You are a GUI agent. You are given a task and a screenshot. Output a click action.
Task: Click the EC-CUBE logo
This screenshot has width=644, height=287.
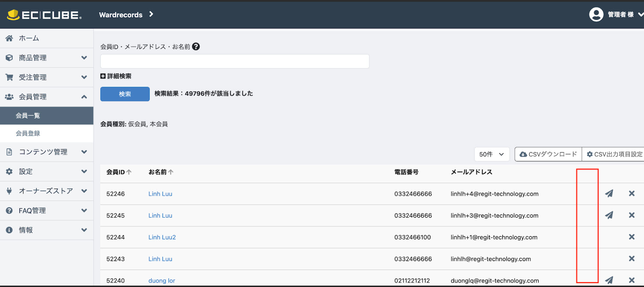44,15
